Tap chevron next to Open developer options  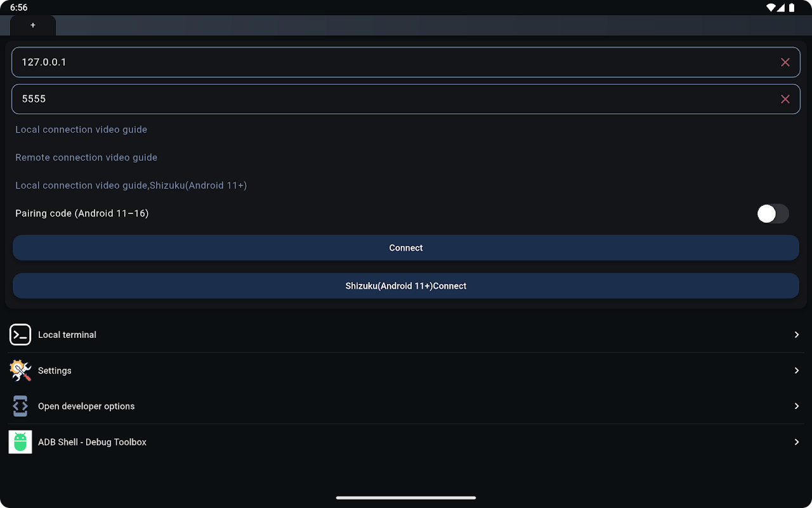(797, 406)
